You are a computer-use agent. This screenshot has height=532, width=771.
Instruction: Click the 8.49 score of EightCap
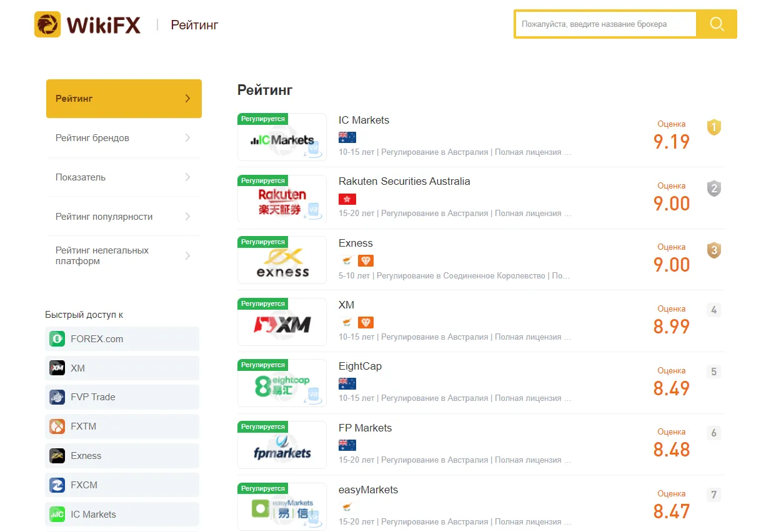(672, 388)
